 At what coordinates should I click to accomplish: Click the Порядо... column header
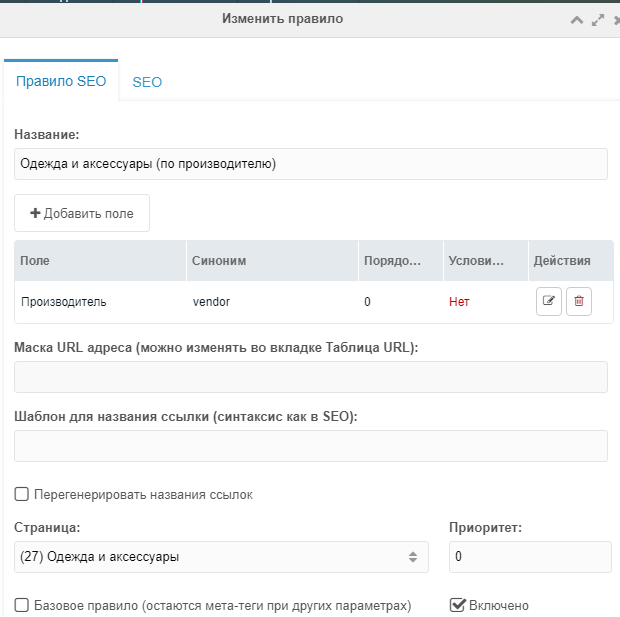tap(401, 261)
